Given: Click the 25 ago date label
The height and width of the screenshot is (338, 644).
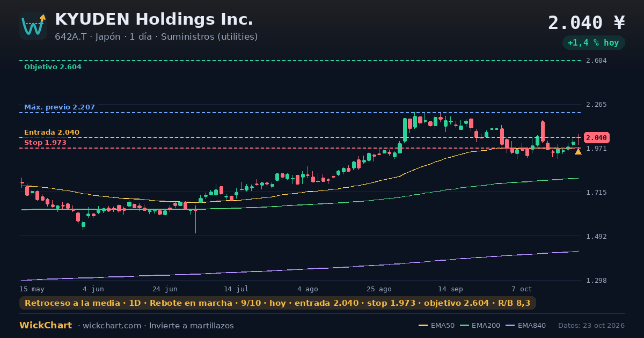Looking at the screenshot, I should [x=379, y=289].
